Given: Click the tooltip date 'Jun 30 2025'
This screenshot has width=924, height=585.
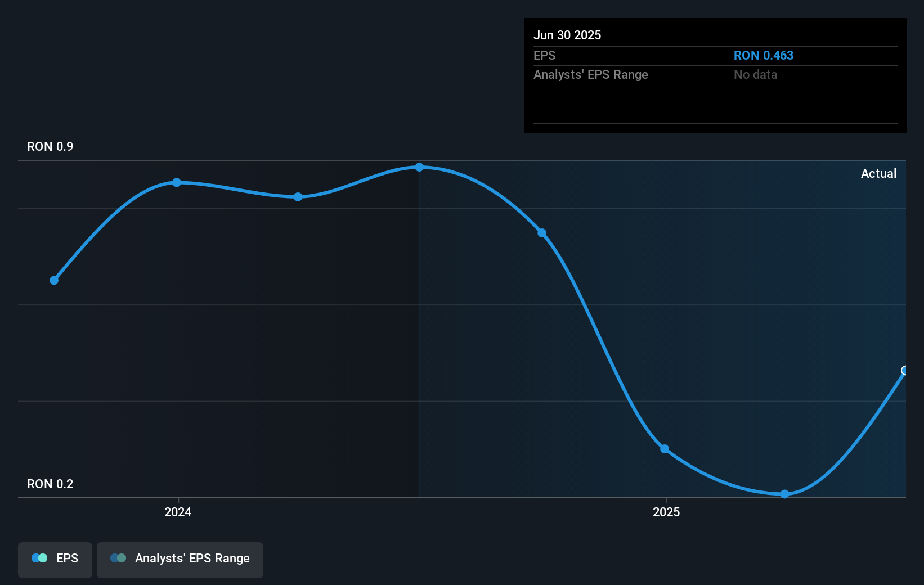Looking at the screenshot, I should tap(567, 35).
